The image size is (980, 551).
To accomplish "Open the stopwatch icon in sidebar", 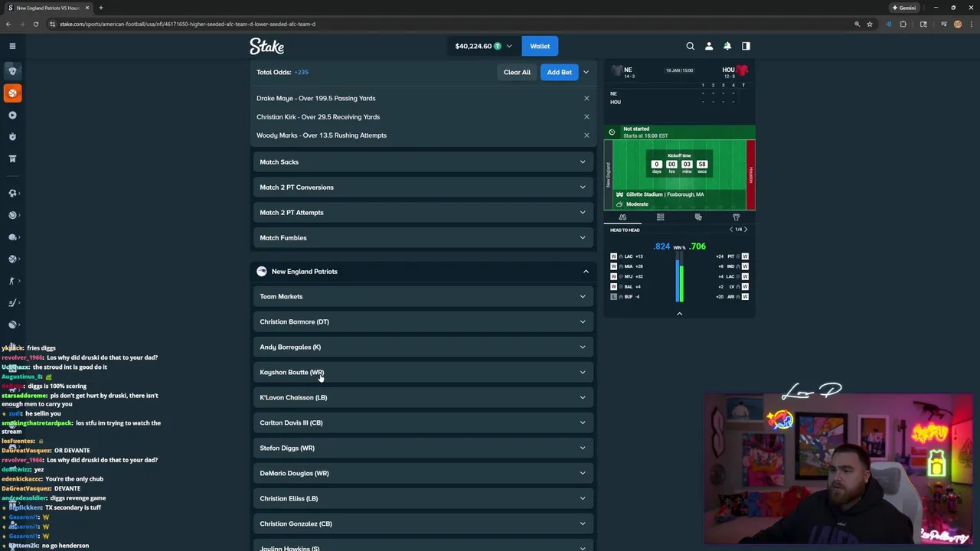I will (x=12, y=137).
